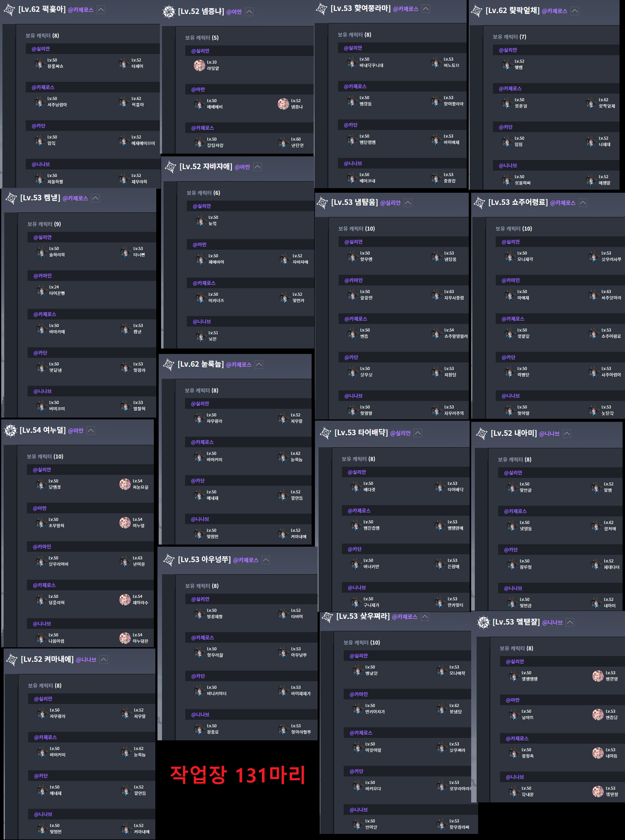Collapse the [Lv.53 냄턈웅] character list
Screen dimensions: 625x840
point(408,202)
